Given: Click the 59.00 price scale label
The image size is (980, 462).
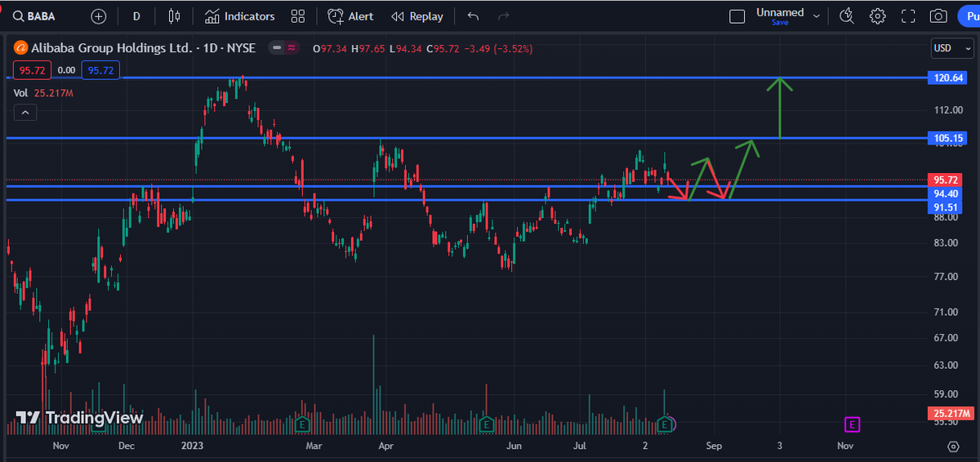Looking at the screenshot, I should 946,393.
